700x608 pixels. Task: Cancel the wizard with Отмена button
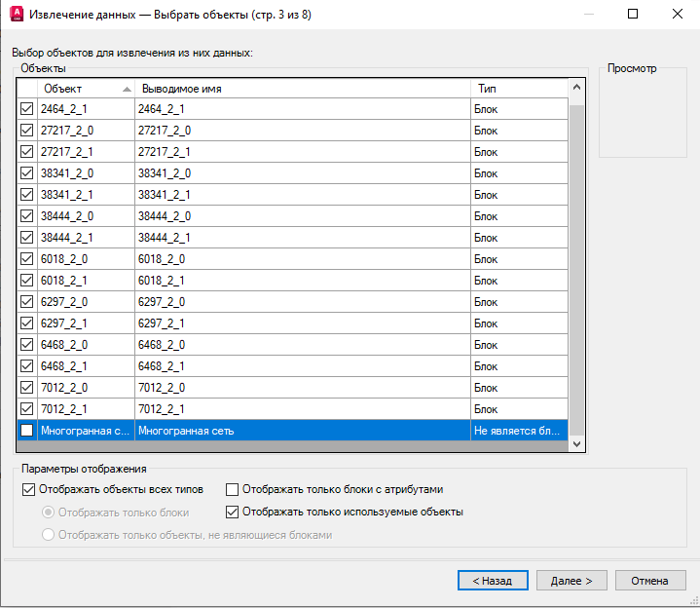point(650,581)
